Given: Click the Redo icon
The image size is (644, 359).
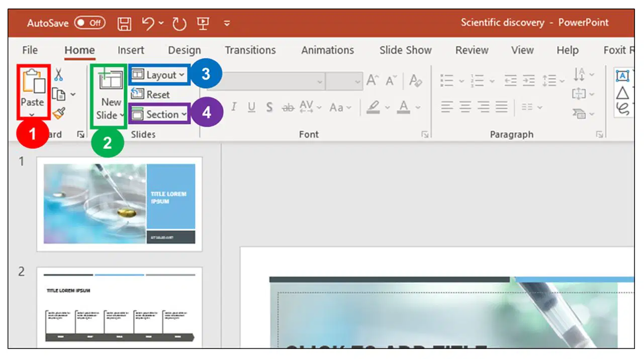Looking at the screenshot, I should pyautogui.click(x=179, y=23).
